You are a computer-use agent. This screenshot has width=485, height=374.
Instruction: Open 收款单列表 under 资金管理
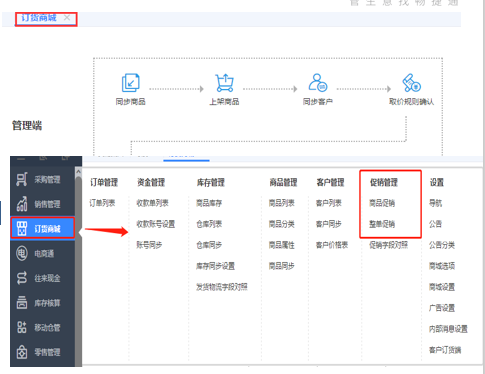(152, 203)
